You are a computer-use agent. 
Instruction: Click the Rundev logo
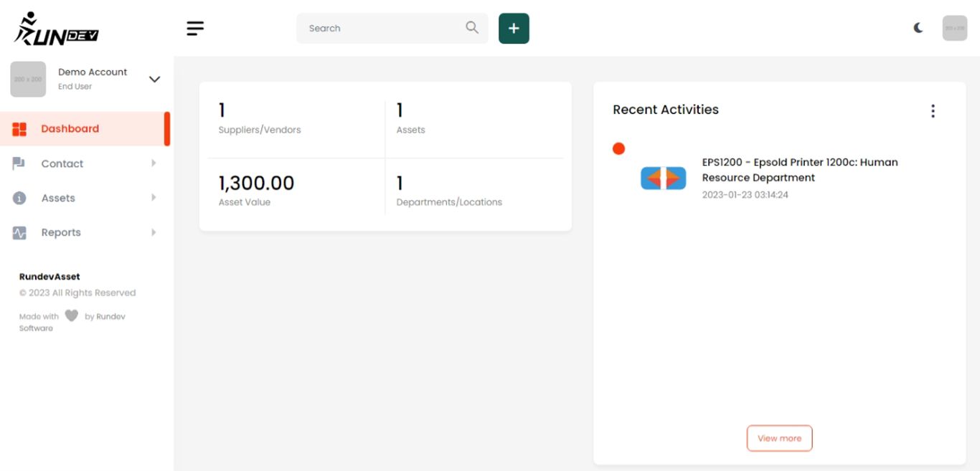pyautogui.click(x=56, y=29)
